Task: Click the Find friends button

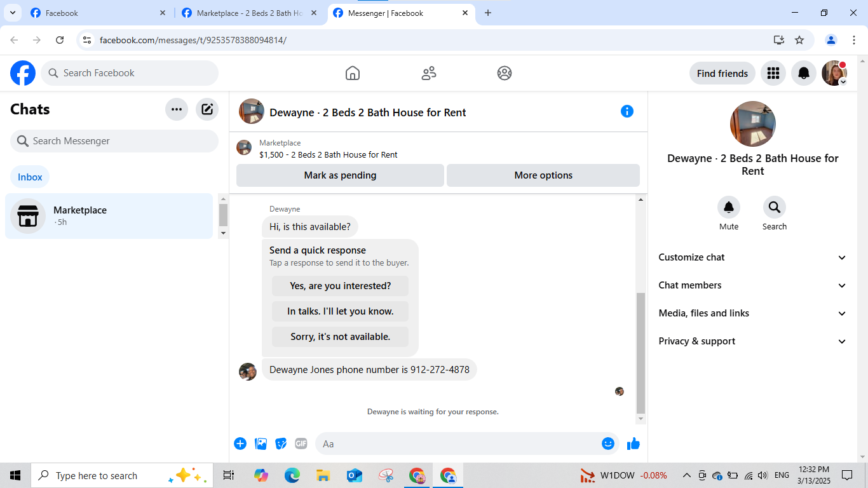Action: point(722,73)
